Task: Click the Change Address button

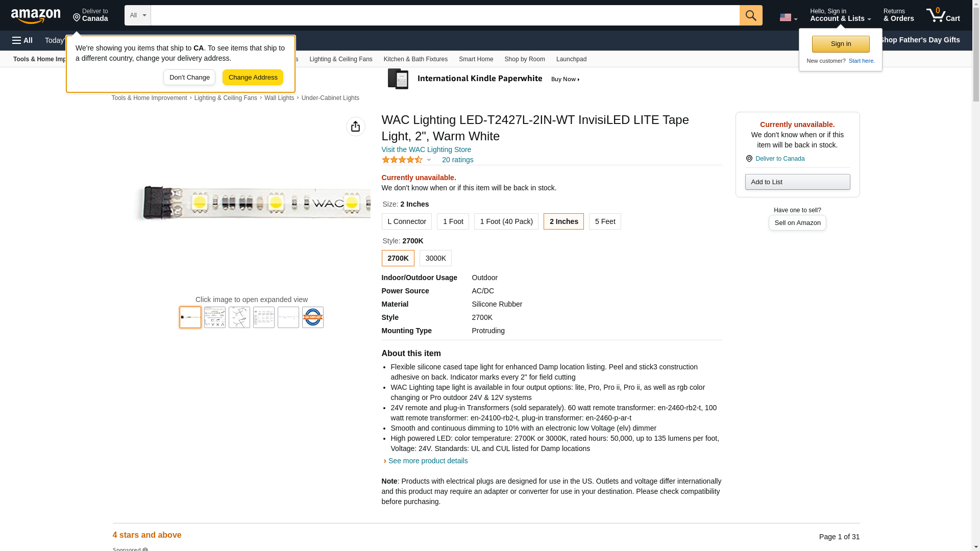Action: [253, 78]
